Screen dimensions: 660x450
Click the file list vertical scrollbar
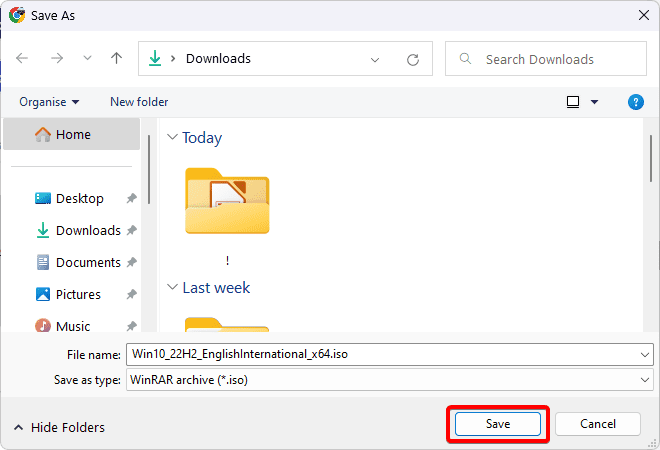coord(651,159)
